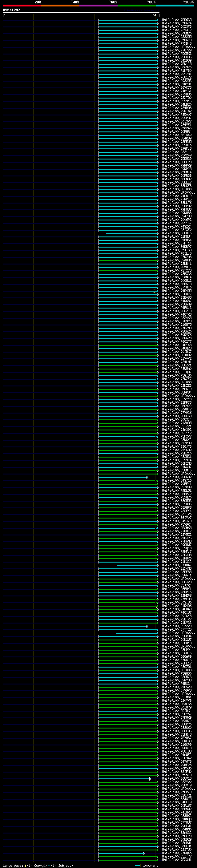Viewport: 197px width, 868px height.
Task: Select label UniRef100_C1MNU4
Action: click(176, 236)
